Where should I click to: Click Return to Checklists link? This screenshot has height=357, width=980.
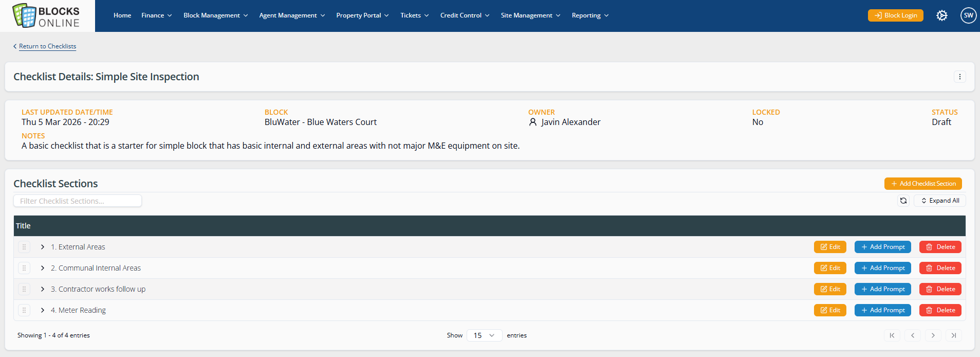point(47,46)
